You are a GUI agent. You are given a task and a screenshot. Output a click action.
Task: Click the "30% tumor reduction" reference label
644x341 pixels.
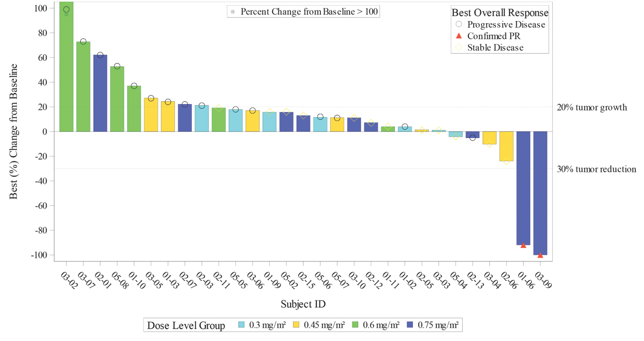click(x=596, y=169)
